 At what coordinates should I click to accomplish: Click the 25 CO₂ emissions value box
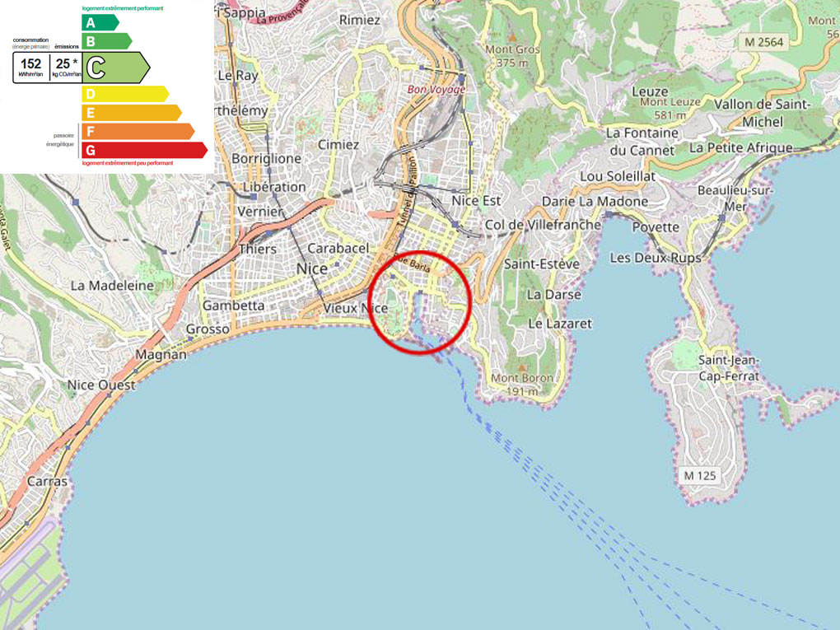pyautogui.click(x=65, y=67)
